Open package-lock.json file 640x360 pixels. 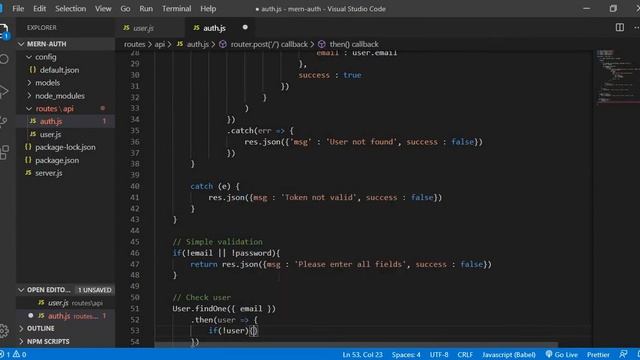point(65,147)
